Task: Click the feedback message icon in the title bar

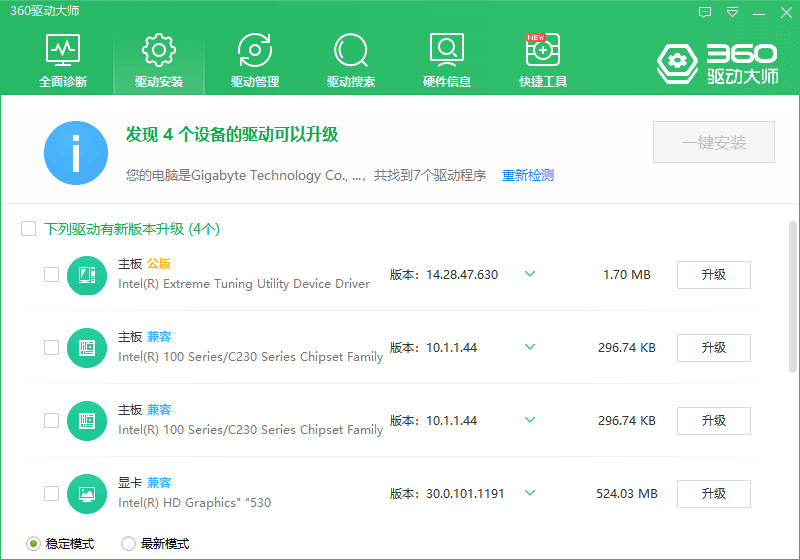Action: (x=705, y=12)
